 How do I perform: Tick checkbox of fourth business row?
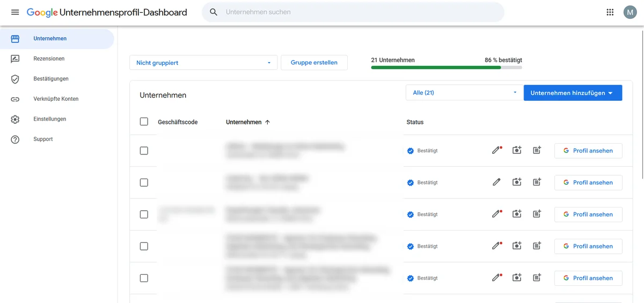(x=144, y=246)
